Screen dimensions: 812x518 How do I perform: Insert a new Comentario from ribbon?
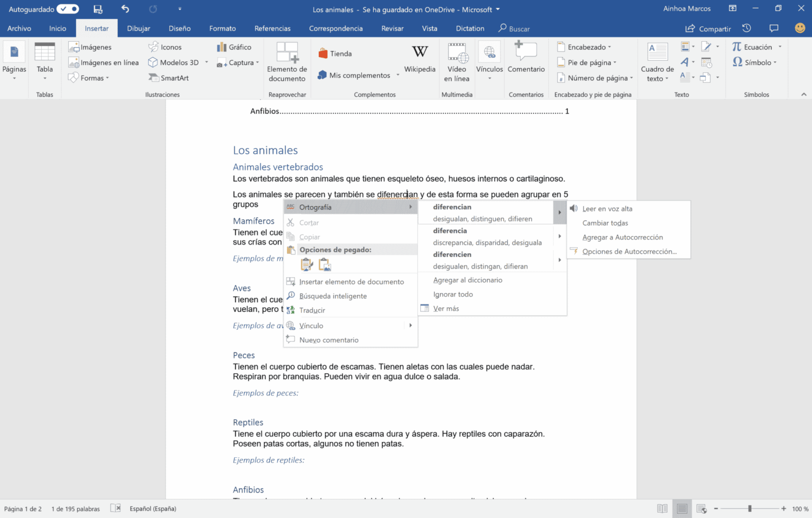pyautogui.click(x=526, y=57)
